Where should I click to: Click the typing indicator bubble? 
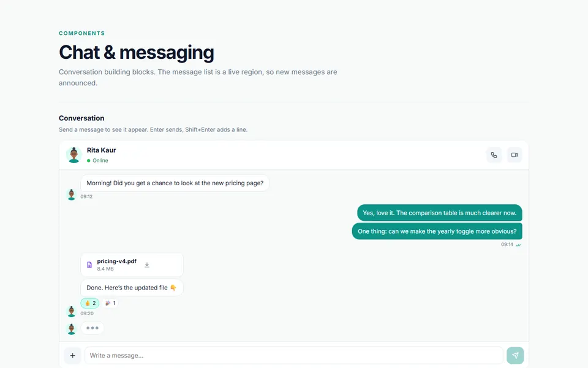click(92, 328)
